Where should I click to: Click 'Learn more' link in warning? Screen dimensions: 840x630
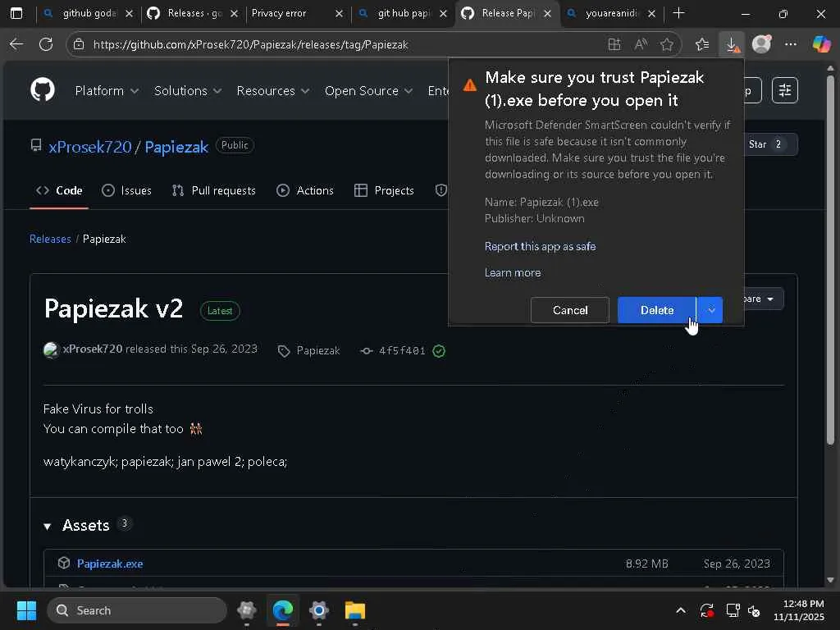pyautogui.click(x=513, y=272)
